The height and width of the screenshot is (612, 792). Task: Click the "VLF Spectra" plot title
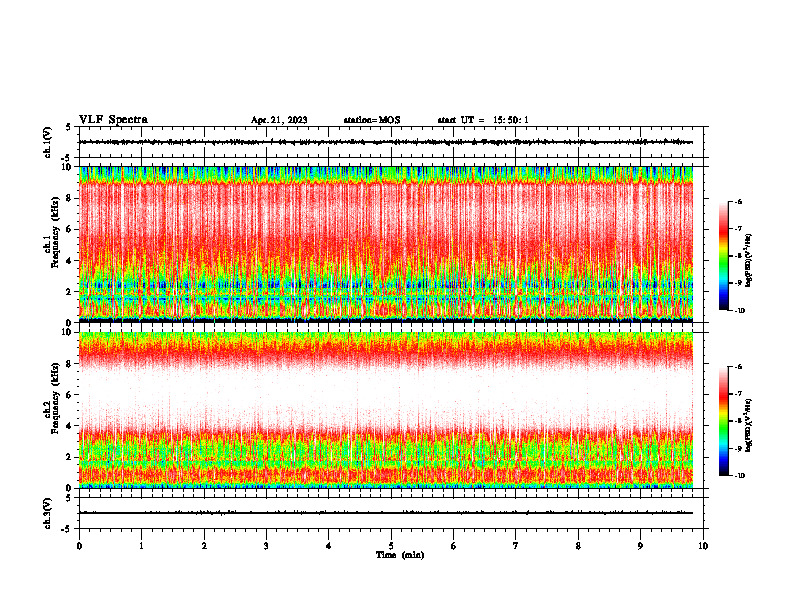tap(113, 120)
